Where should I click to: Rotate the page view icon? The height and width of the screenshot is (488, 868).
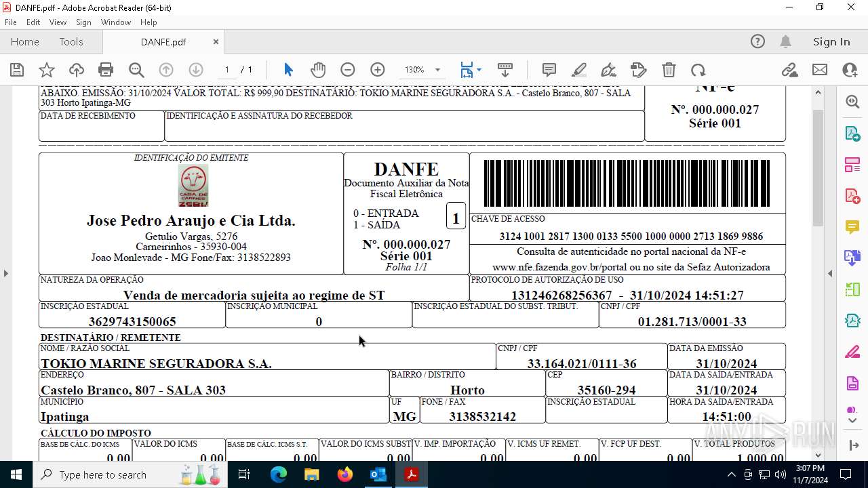pos(698,70)
